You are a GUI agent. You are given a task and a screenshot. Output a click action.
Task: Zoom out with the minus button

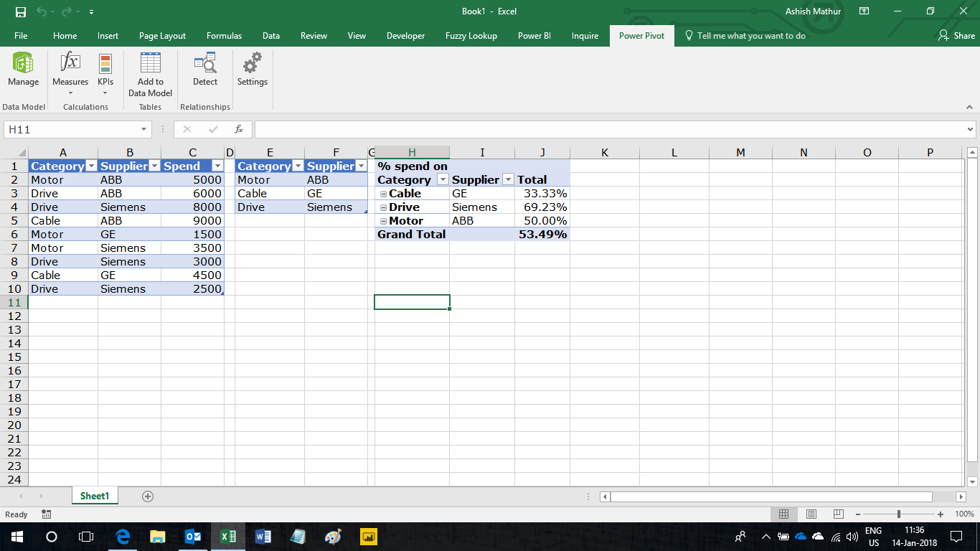[858, 514]
